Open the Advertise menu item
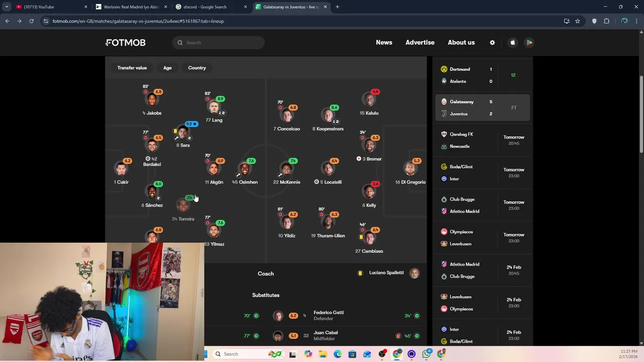The width and height of the screenshot is (644, 362). (x=420, y=43)
